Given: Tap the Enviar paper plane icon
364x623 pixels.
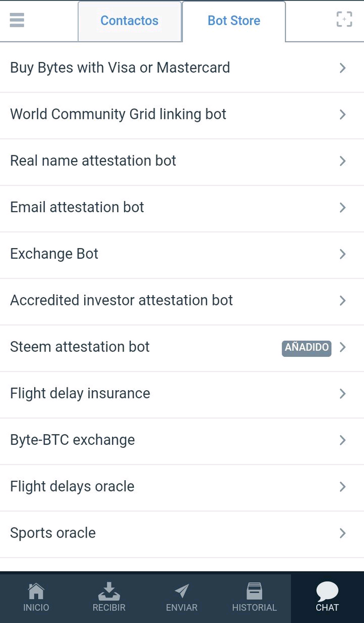Looking at the screenshot, I should coord(181,592).
